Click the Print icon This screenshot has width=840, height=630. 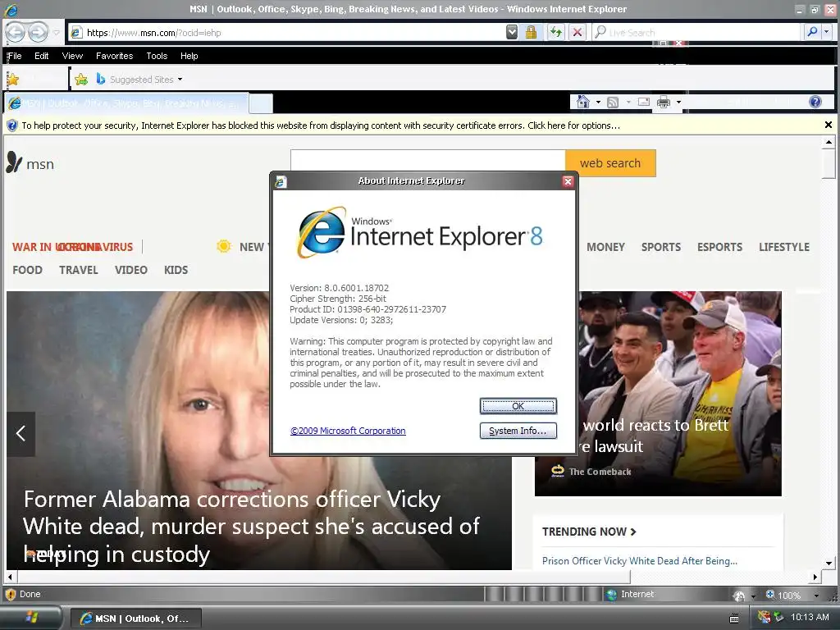click(x=664, y=102)
